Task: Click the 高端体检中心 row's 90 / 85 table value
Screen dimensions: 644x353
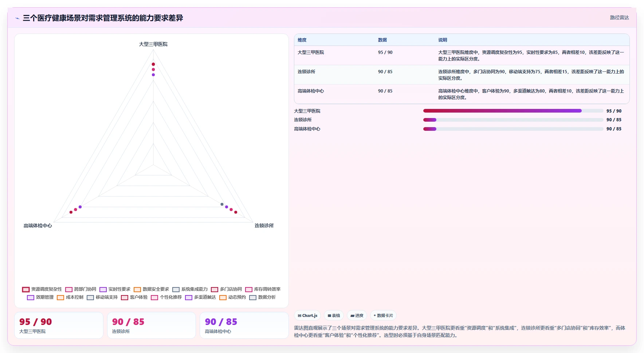Action: click(x=385, y=91)
